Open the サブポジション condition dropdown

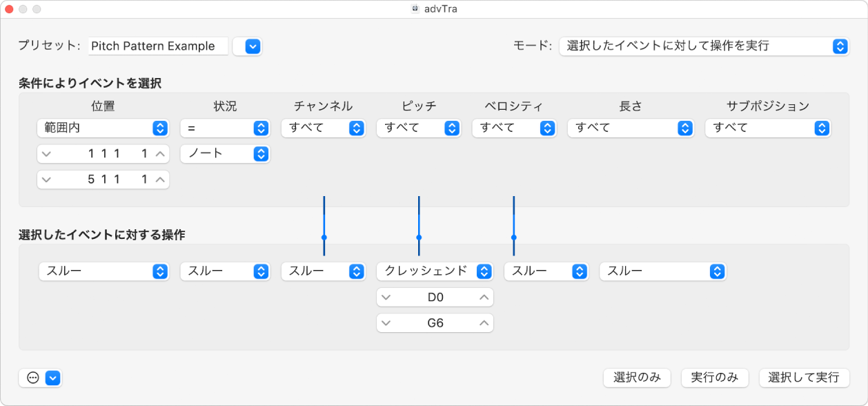point(767,128)
